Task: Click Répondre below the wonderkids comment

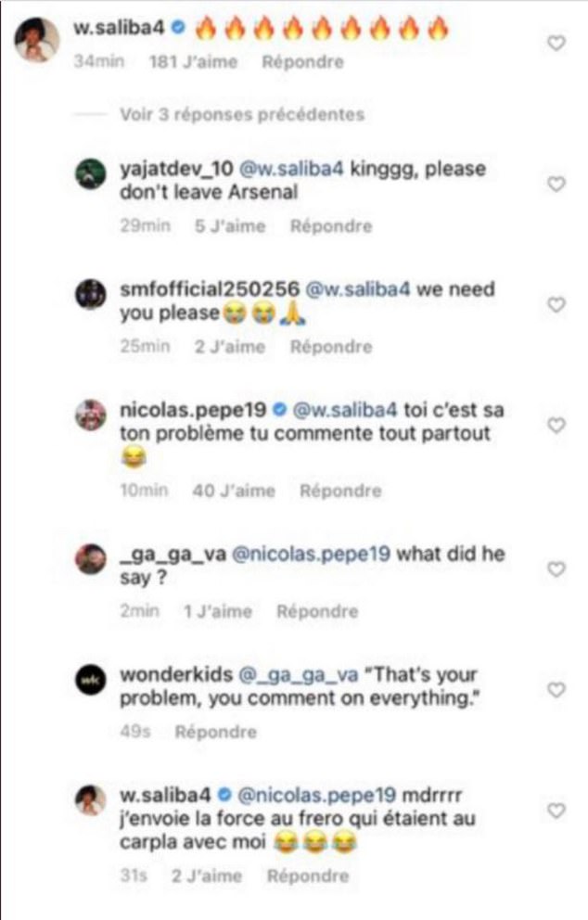Action: pos(215,732)
